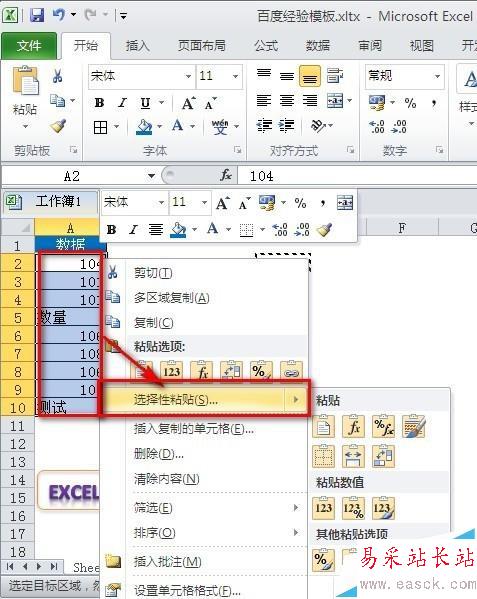Open the Name Box dropdown arrow

pyautogui.click(x=152, y=176)
